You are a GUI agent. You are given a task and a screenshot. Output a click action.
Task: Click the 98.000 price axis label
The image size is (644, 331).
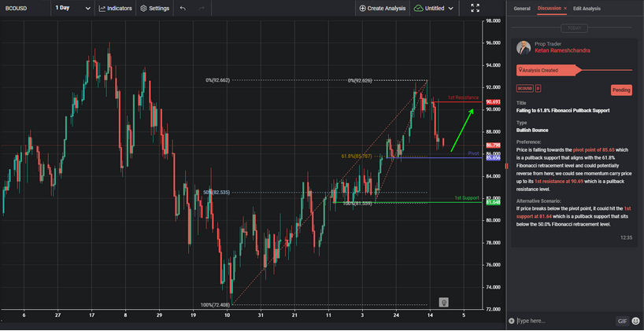click(493, 21)
